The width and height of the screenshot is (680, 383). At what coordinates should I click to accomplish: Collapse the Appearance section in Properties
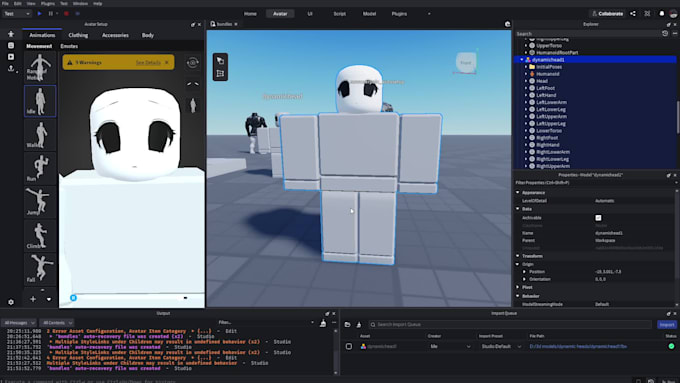click(x=517, y=192)
